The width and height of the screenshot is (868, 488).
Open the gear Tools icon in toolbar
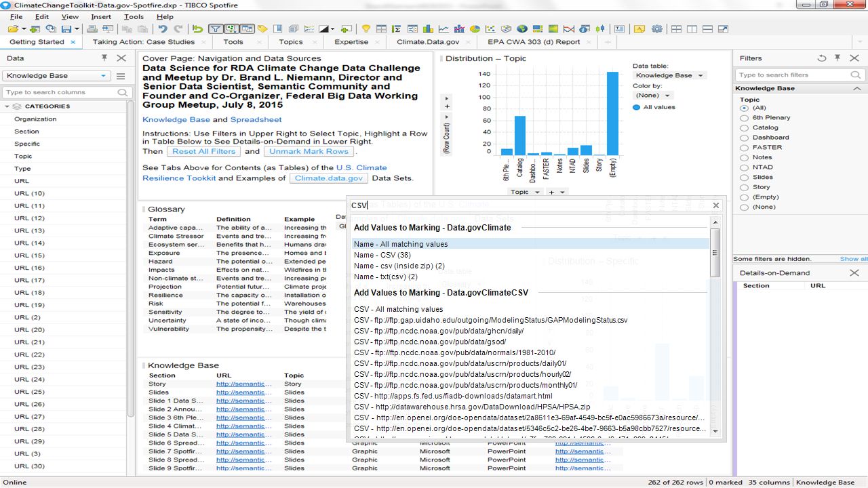(656, 29)
